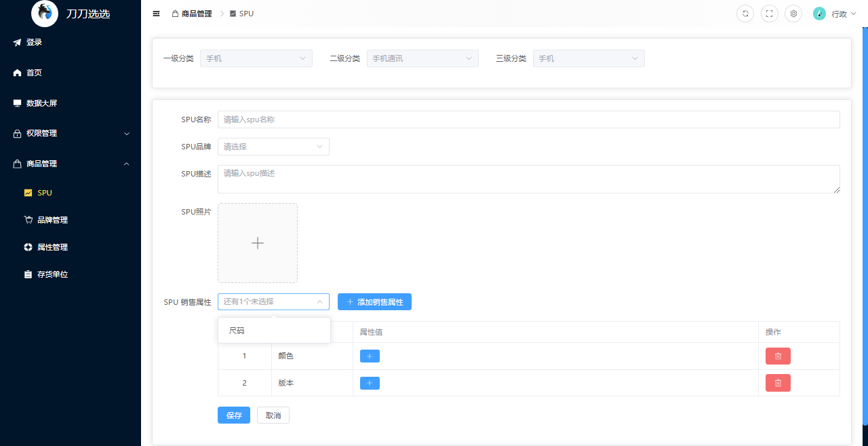
Task: Click the chart icon beside sidebar SPU
Action: click(28, 193)
